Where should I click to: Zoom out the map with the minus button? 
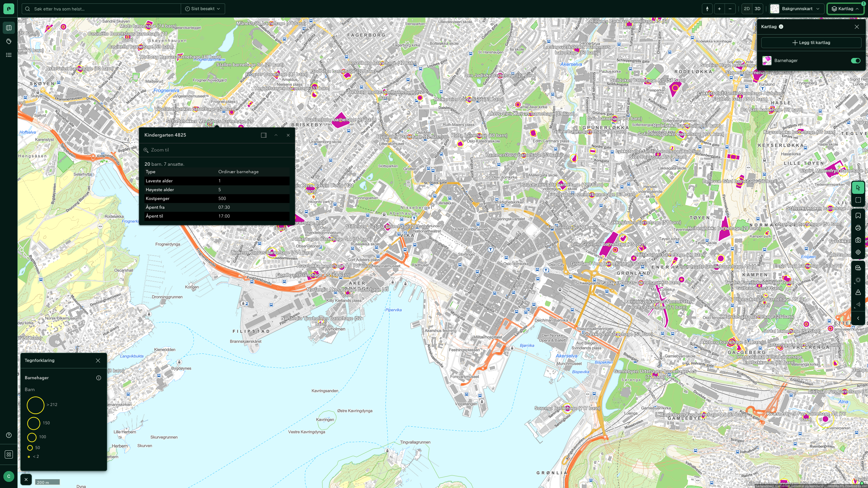(730, 9)
